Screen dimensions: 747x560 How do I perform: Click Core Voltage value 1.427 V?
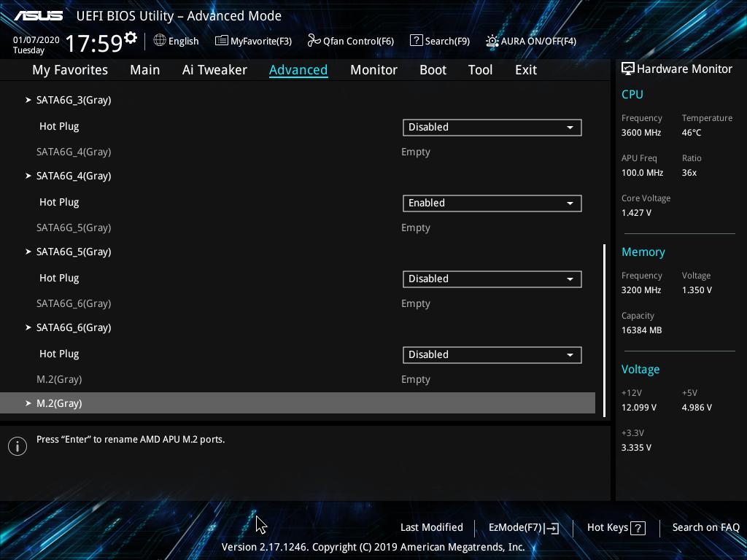636,212
